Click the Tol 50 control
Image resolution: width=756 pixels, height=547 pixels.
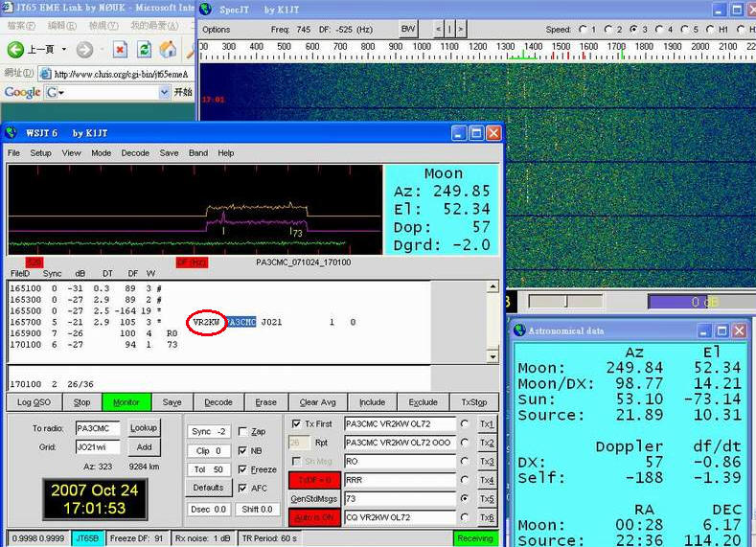(x=208, y=469)
